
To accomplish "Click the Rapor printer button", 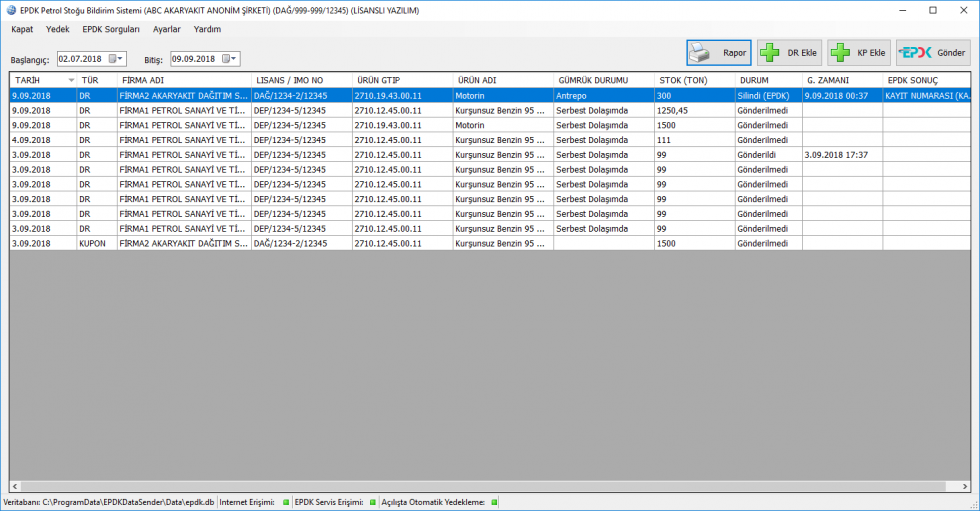I will pyautogui.click(x=718, y=53).
